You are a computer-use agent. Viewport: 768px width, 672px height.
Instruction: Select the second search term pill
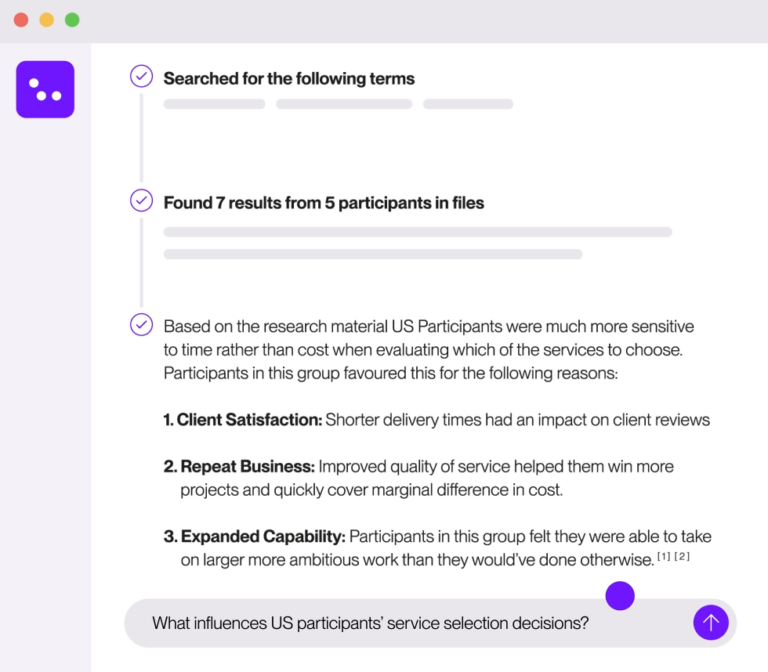coord(344,104)
